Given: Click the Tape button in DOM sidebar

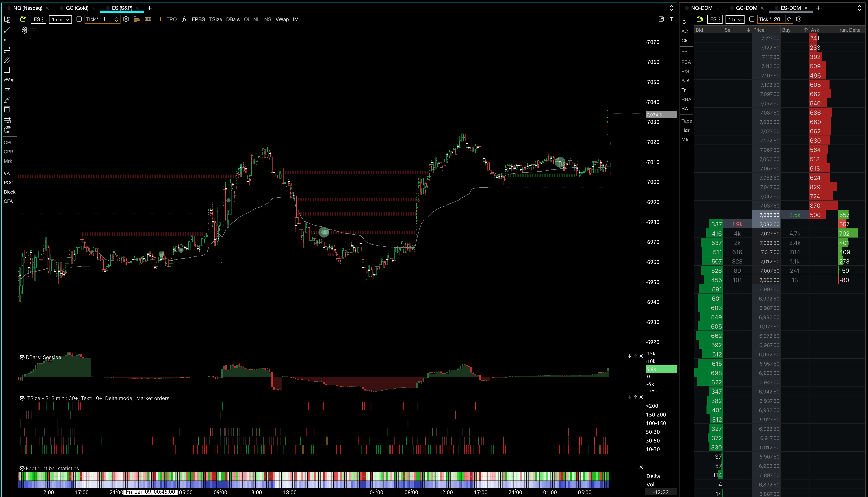Looking at the screenshot, I should pyautogui.click(x=686, y=121).
